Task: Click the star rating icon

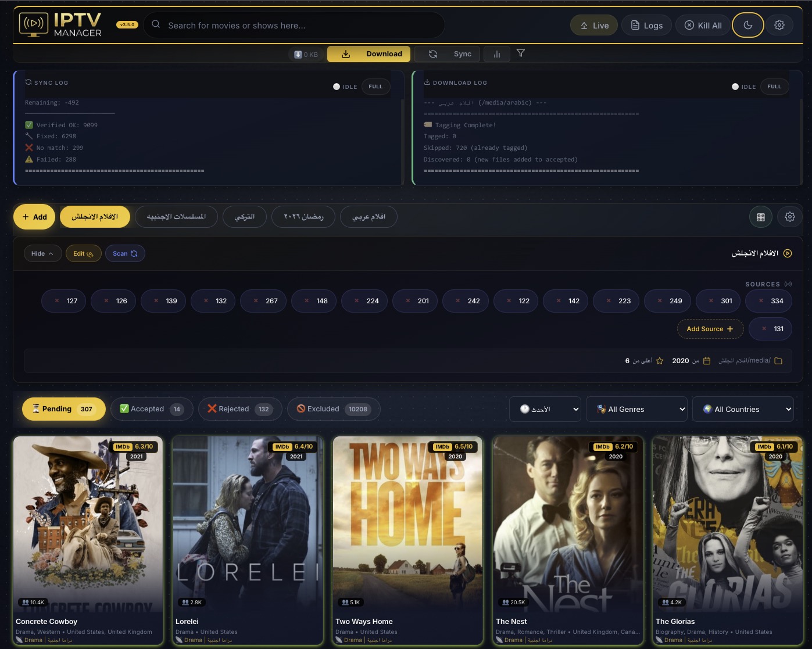Action: tap(660, 361)
